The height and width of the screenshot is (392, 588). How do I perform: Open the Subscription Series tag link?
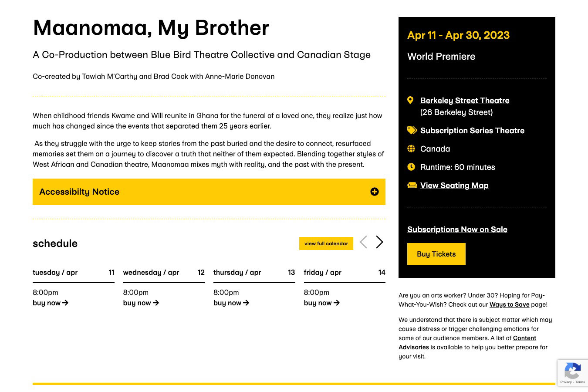click(456, 130)
